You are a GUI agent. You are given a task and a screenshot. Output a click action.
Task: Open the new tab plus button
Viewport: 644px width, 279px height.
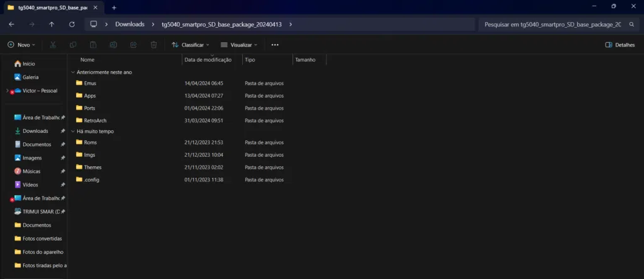(114, 8)
